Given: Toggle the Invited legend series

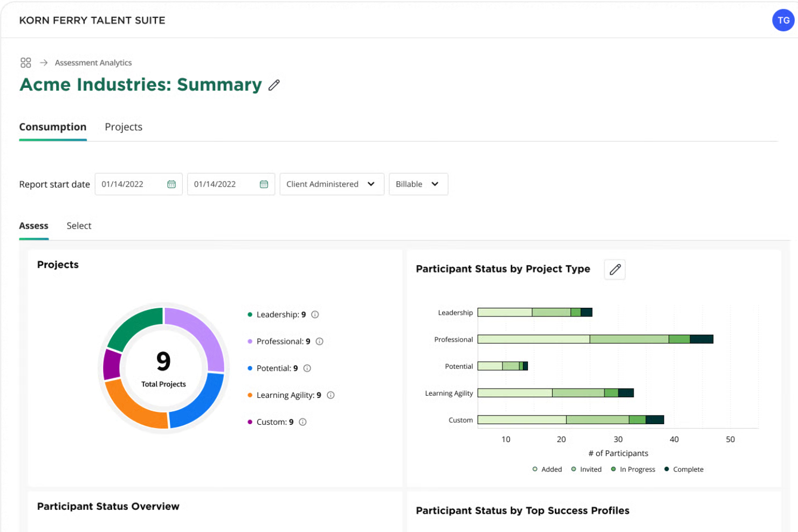Looking at the screenshot, I should point(587,469).
